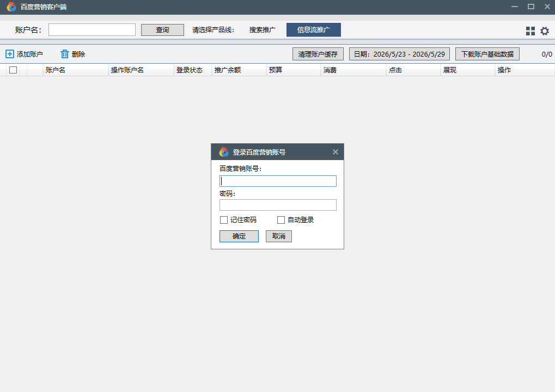Confirm login with 确定 button
The image size is (555, 392).
pyautogui.click(x=239, y=236)
